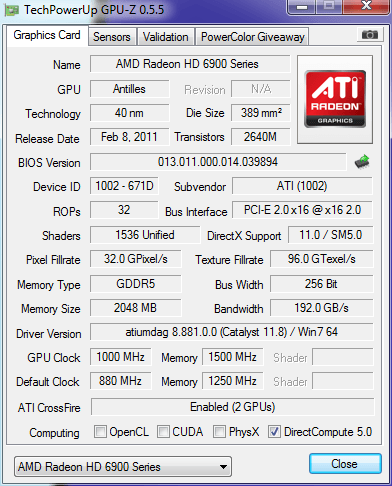Click the camera screenshot icon

(x=369, y=34)
